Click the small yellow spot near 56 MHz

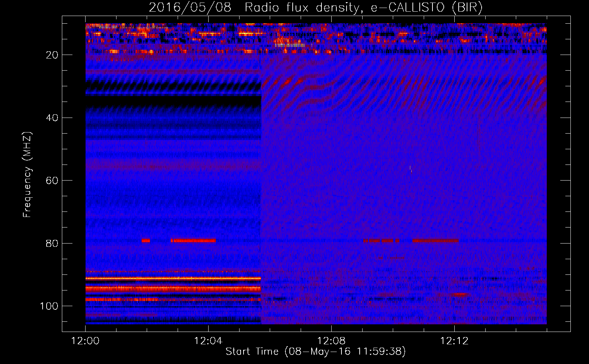tap(411, 169)
